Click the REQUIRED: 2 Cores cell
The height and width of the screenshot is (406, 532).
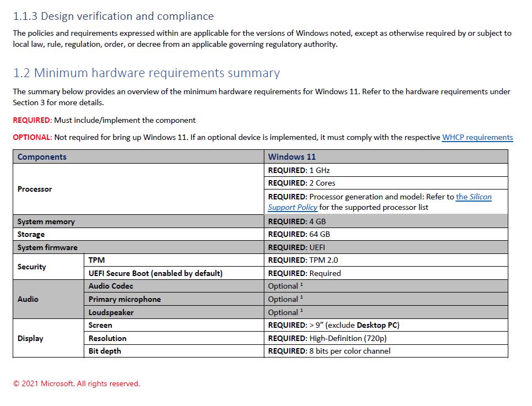tap(386, 183)
